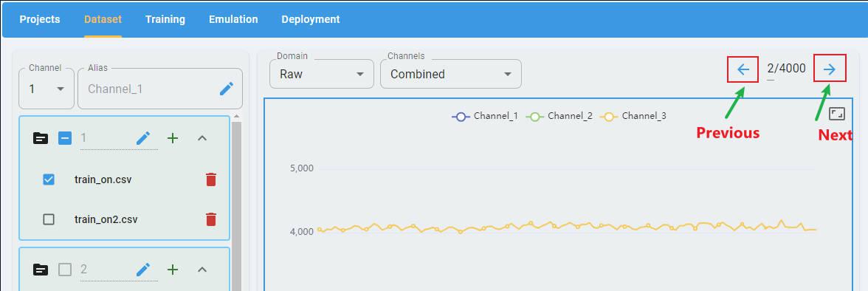Delete train_on.csv with trash icon
This screenshot has height=291, width=868.
tap(211, 179)
